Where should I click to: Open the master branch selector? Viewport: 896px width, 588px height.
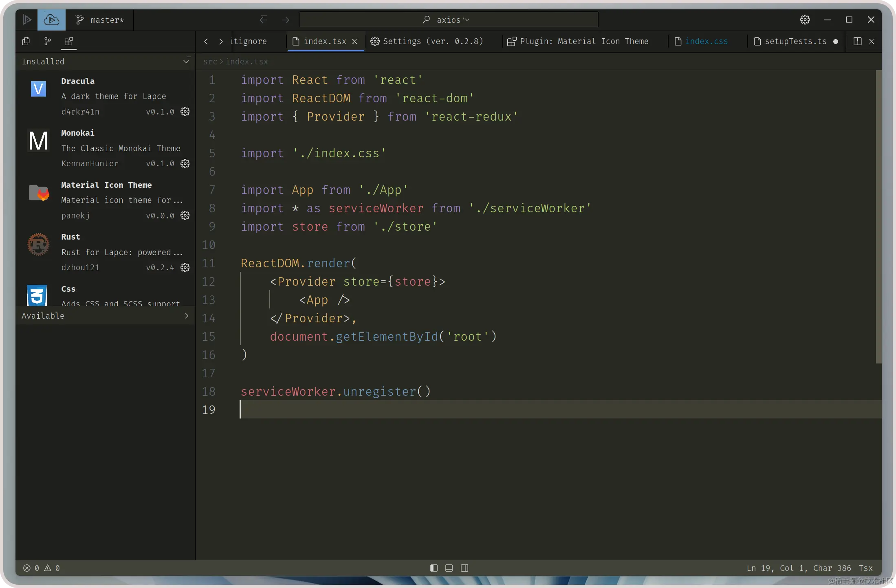coord(100,20)
